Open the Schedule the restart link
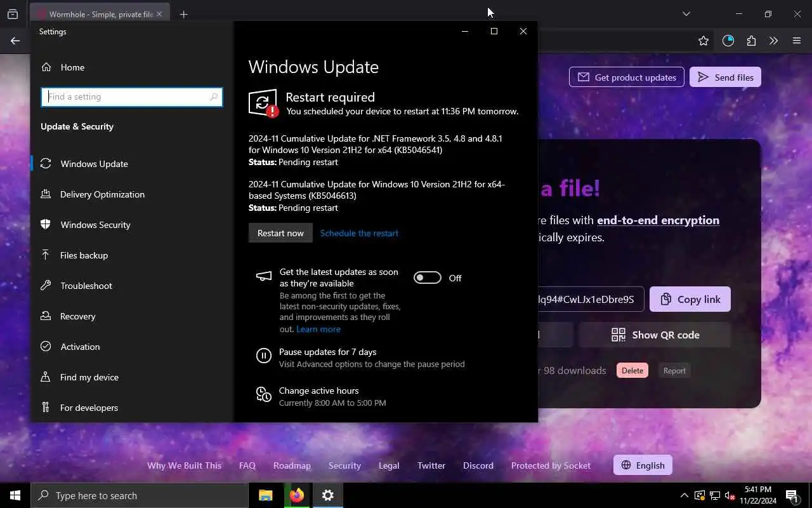 tap(359, 233)
